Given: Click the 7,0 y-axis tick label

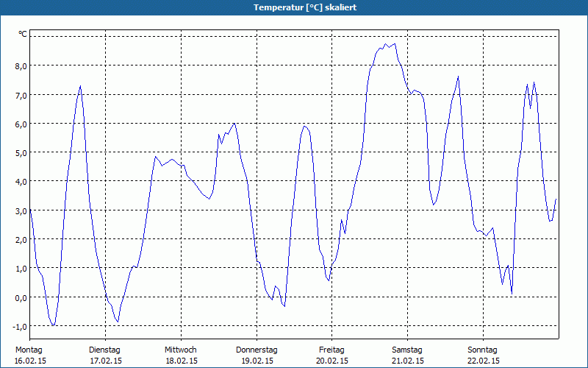Looking at the screenshot, I should tap(21, 95).
